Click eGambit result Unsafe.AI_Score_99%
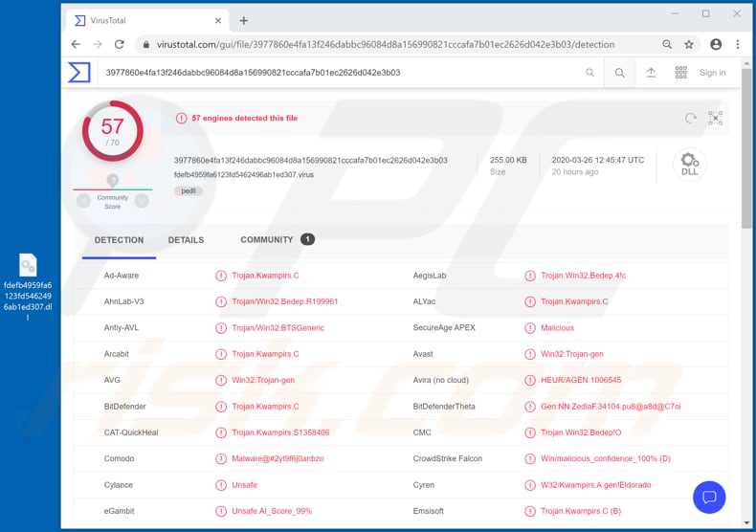Screen dimensions: 756x532 272,511
